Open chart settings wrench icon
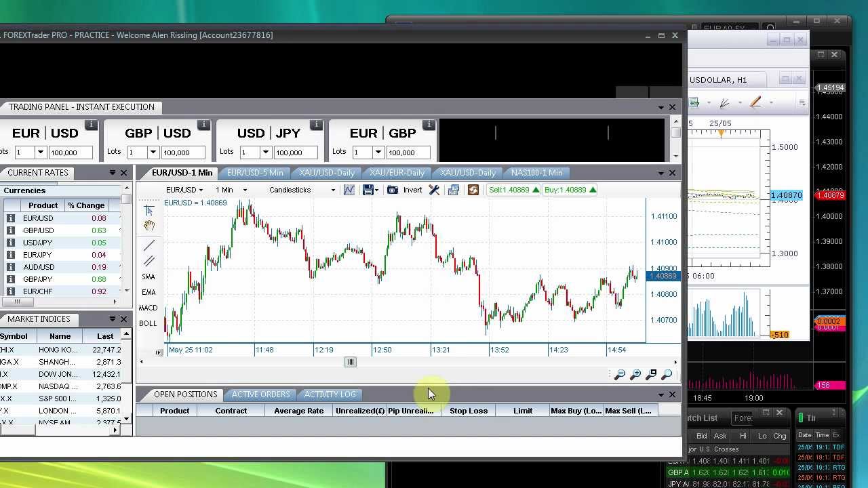The height and width of the screenshot is (488, 868). point(434,190)
